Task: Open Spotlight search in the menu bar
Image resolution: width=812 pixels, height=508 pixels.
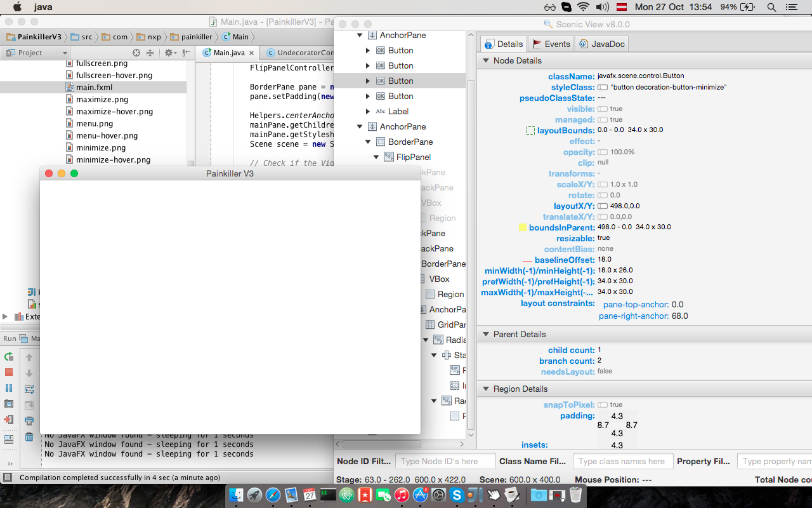Action: (x=771, y=7)
